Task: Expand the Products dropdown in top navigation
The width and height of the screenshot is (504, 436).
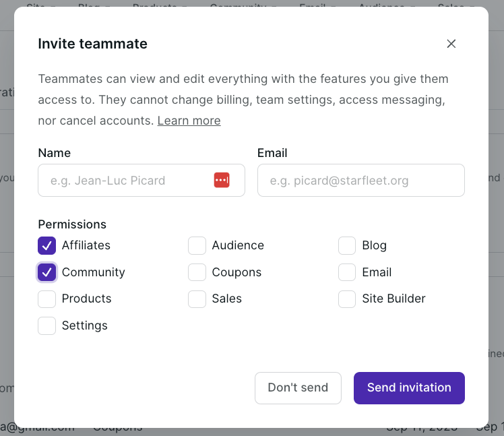Action: click(159, 5)
